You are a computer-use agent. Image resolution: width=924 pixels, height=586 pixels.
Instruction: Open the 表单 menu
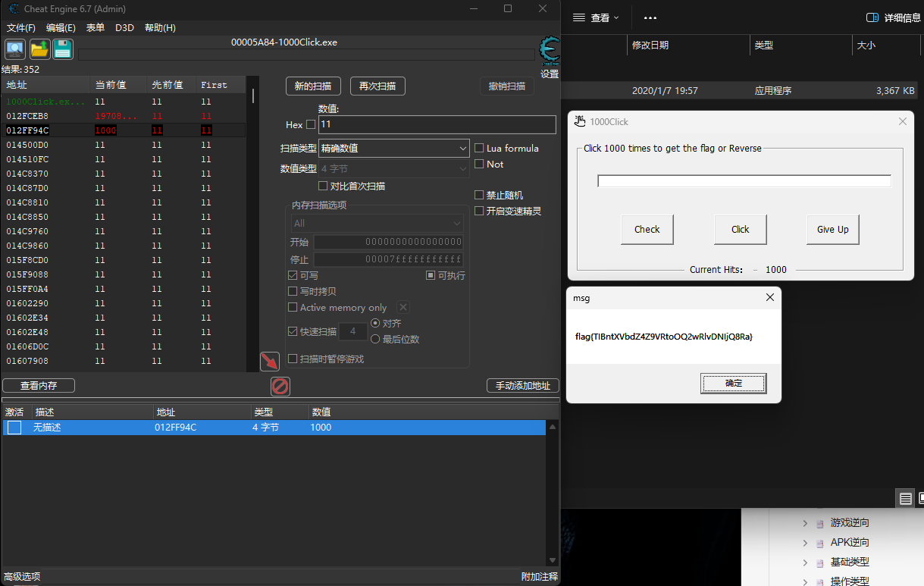point(96,27)
